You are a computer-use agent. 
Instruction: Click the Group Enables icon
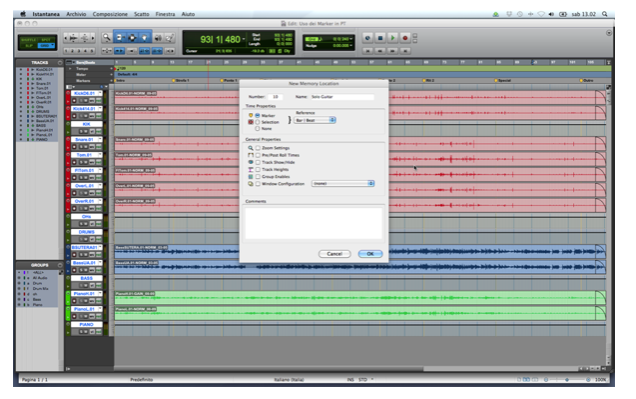point(251,176)
